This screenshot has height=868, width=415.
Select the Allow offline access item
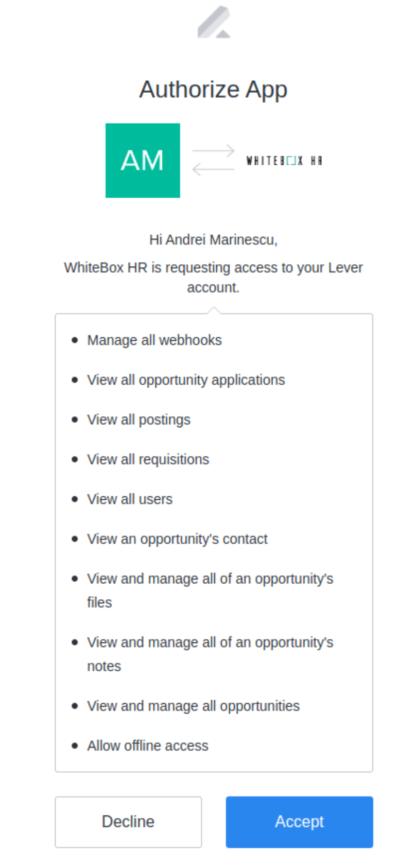pyautogui.click(x=148, y=746)
